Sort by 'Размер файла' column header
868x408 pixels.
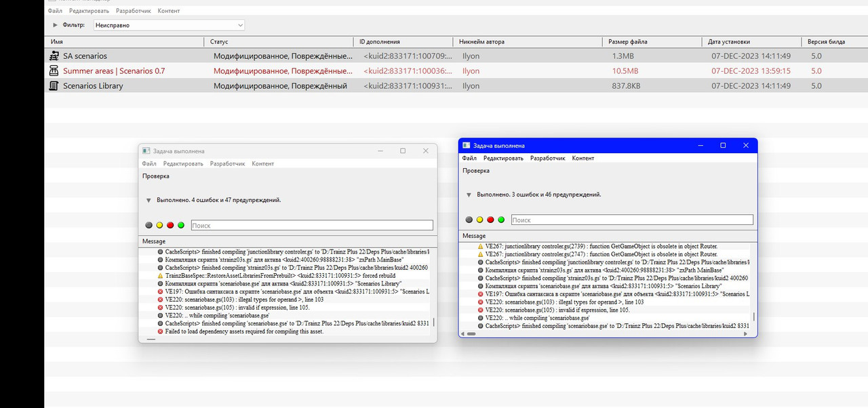pos(651,41)
